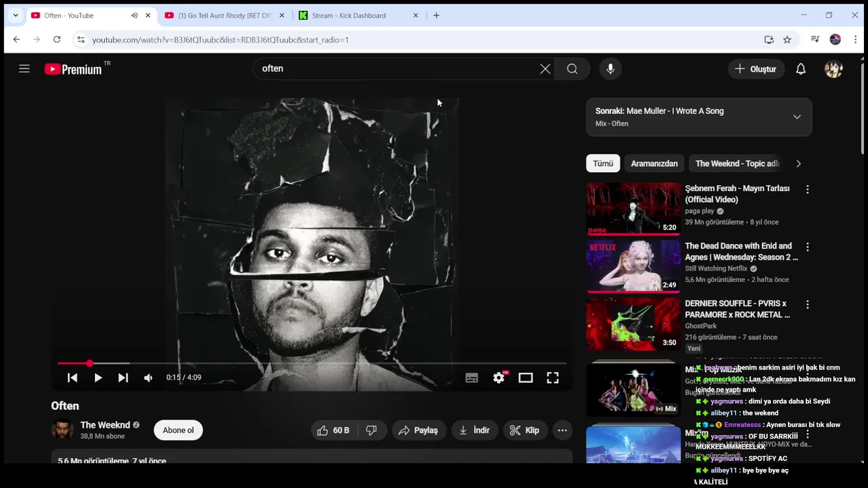The image size is (868, 488).
Task: Open player settings gear
Action: [x=499, y=378]
